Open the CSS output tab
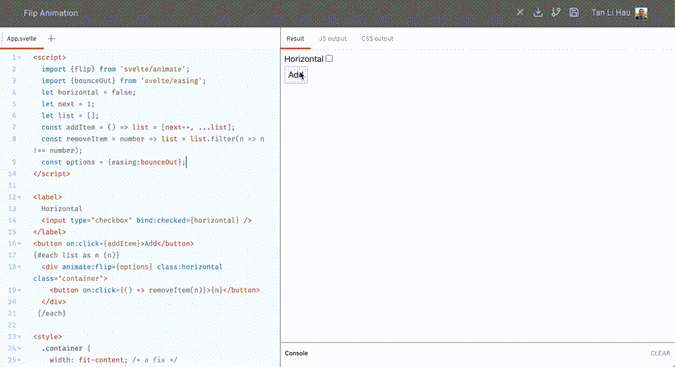This screenshot has width=675, height=367. [377, 38]
